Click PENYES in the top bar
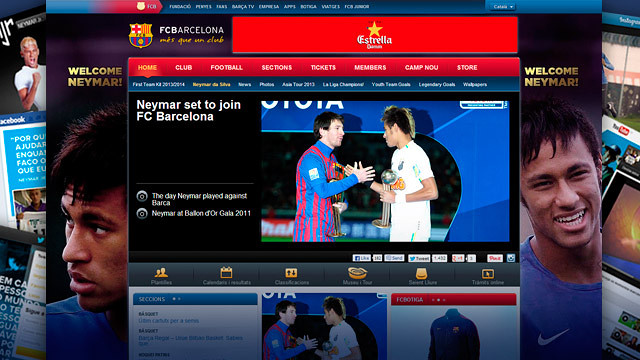 point(203,7)
